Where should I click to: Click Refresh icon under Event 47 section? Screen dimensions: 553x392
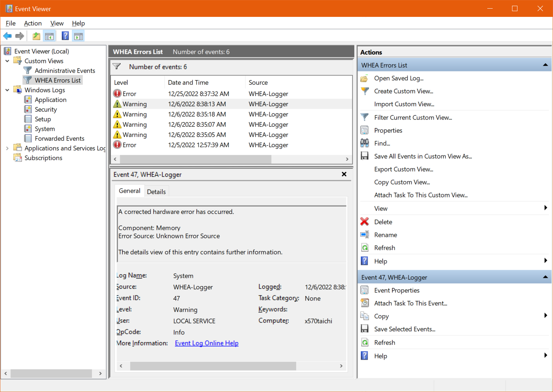(x=364, y=342)
